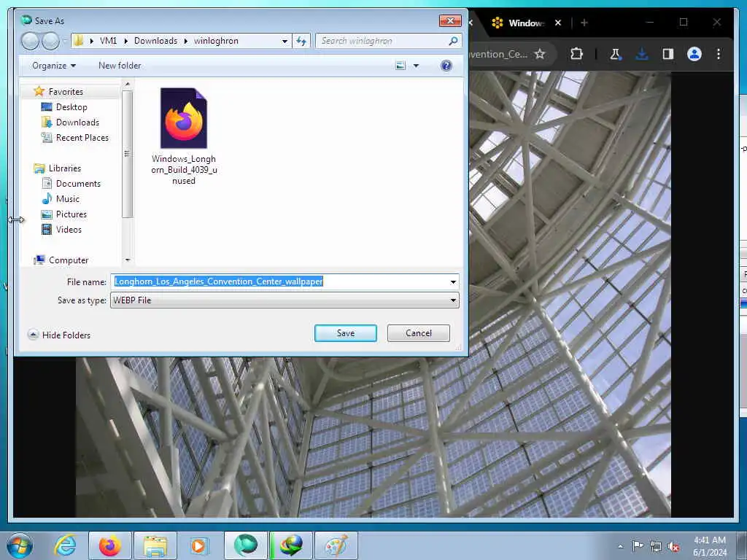747x560 pixels.
Task: Click Hide Folders at the dialog bottom
Action: click(x=59, y=335)
